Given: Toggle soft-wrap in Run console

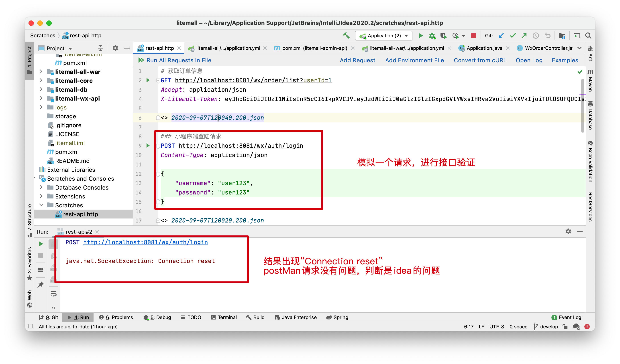Looking at the screenshot, I should coord(53,294).
